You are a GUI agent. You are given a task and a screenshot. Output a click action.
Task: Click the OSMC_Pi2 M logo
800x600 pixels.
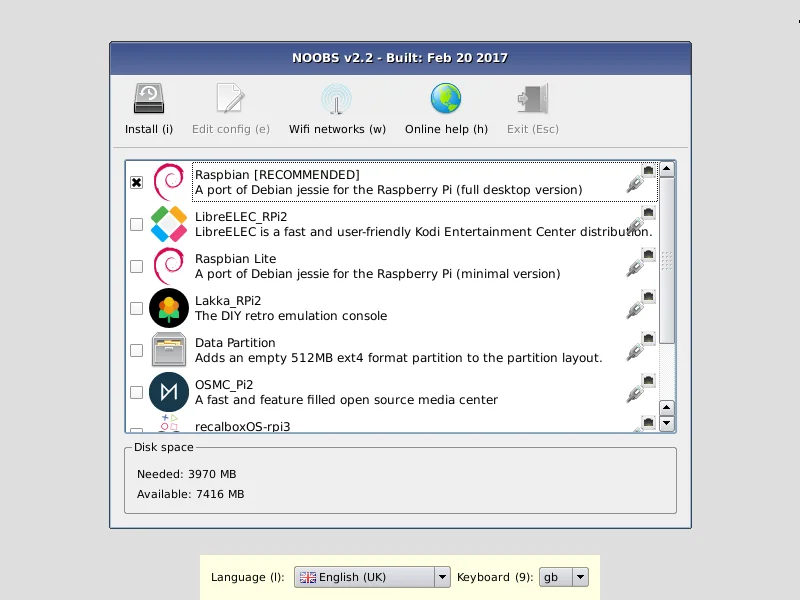(x=169, y=392)
